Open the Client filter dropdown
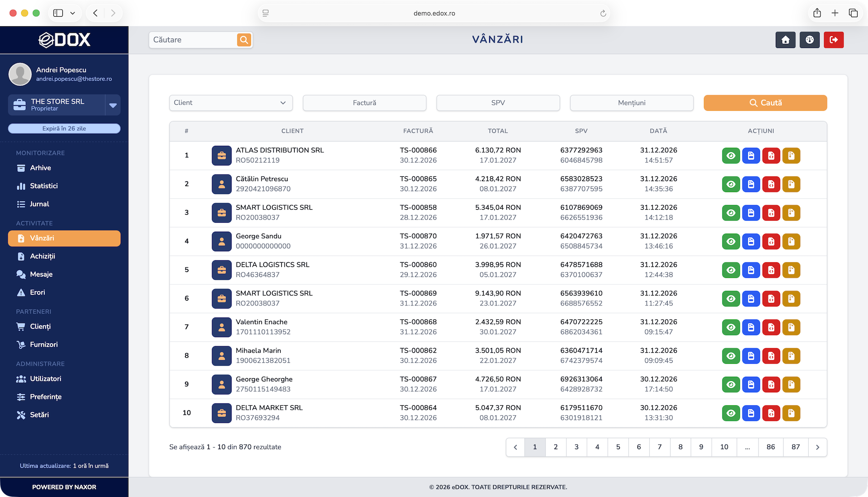Screen dimensions: 868x497 [231, 103]
